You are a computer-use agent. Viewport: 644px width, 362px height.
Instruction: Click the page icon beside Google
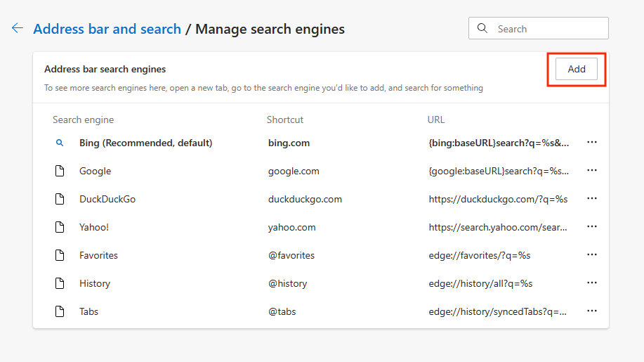click(x=60, y=171)
